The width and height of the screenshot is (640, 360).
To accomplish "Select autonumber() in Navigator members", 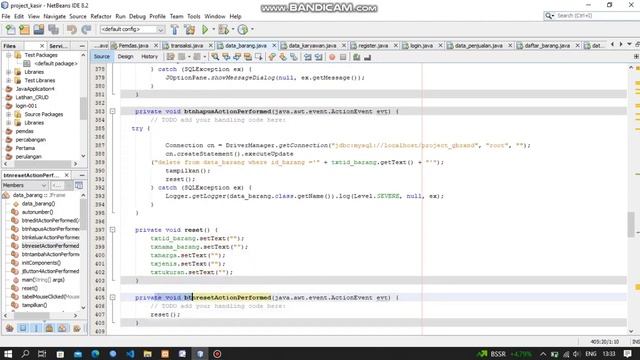I will pyautogui.click(x=37, y=212).
